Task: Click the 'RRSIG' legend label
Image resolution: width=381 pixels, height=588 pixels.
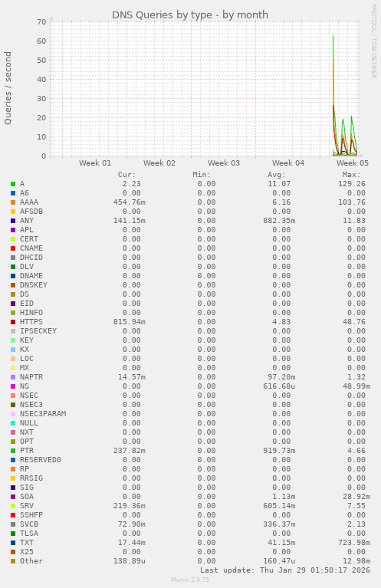Action: 31,478
